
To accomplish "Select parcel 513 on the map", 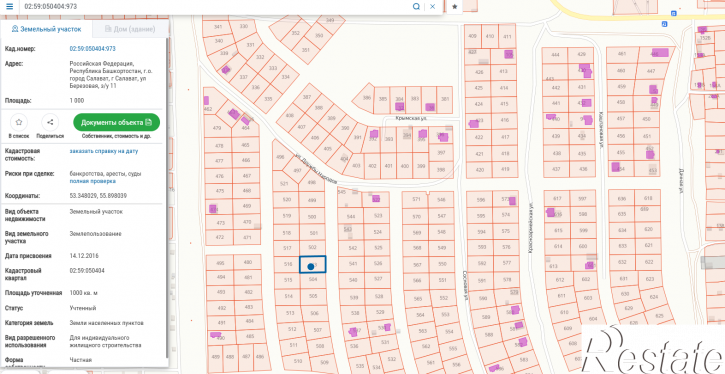I will 290,313.
